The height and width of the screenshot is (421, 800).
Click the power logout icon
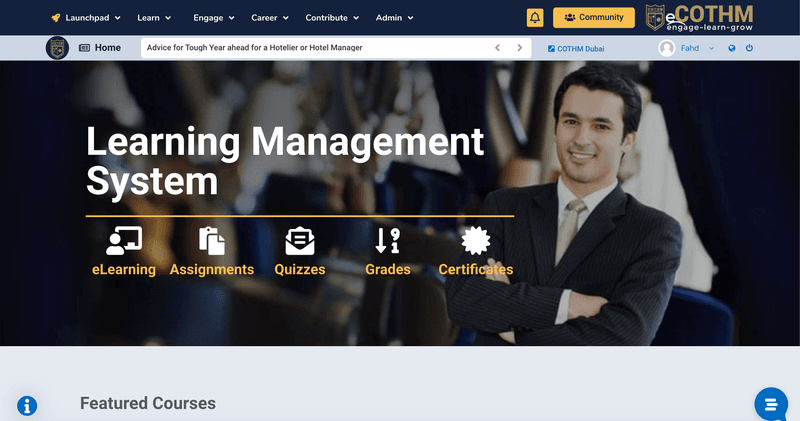(x=749, y=48)
